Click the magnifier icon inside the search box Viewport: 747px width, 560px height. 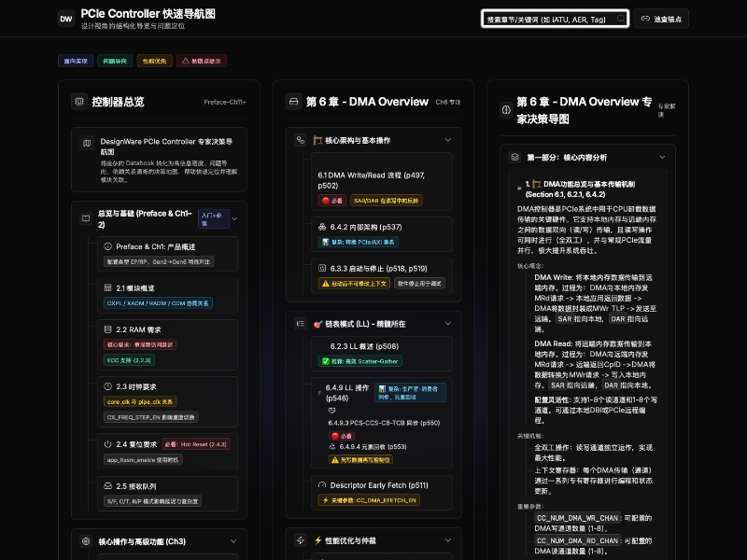[620, 19]
